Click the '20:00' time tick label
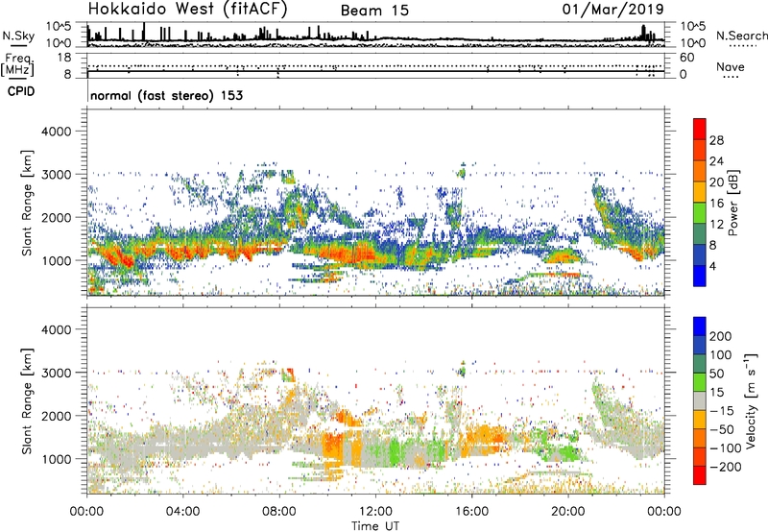Viewport: 768px width, 532px height. (x=568, y=512)
